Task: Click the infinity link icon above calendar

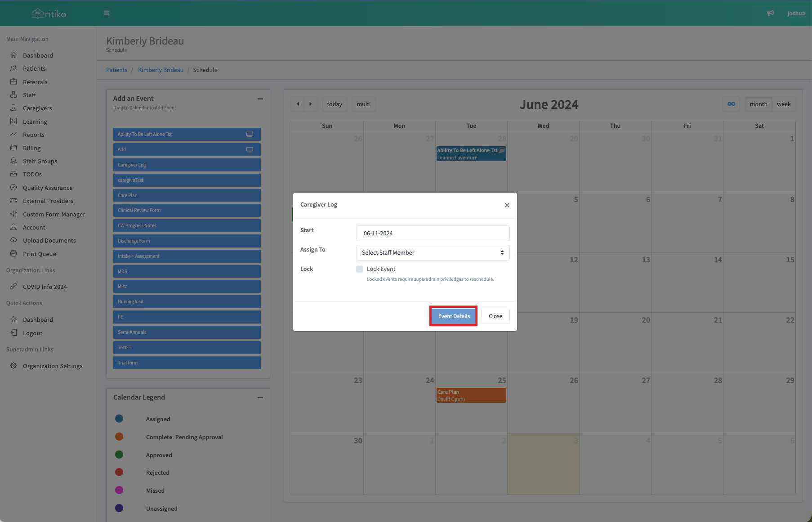Action: [731, 104]
